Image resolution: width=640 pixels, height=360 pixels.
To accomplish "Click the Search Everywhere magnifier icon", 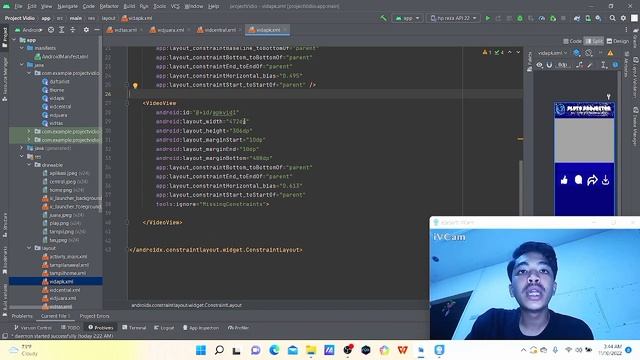I will point(612,18).
